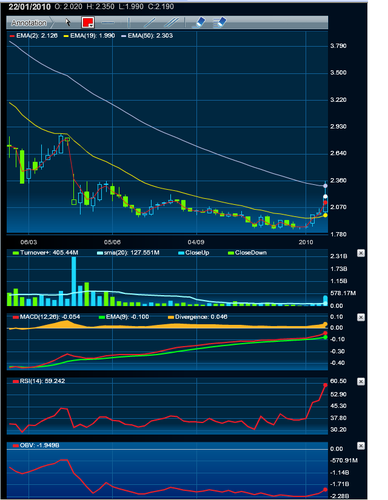This screenshot has width=388, height=500.
Task: Click the OBV value label
Action: point(36,445)
